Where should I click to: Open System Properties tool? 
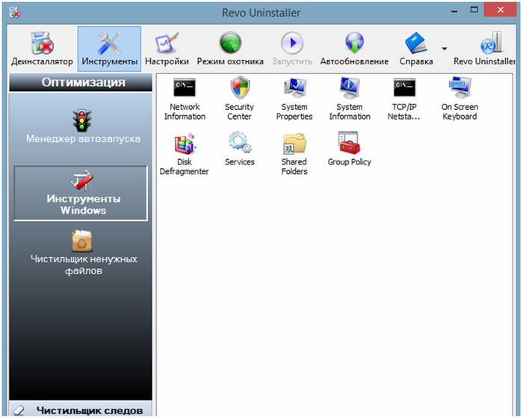point(294,90)
